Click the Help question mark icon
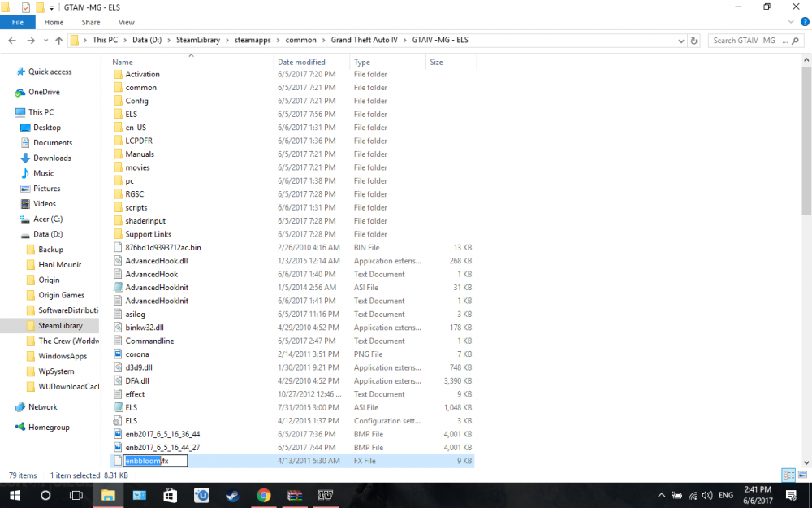This screenshot has height=508, width=812. [805, 22]
